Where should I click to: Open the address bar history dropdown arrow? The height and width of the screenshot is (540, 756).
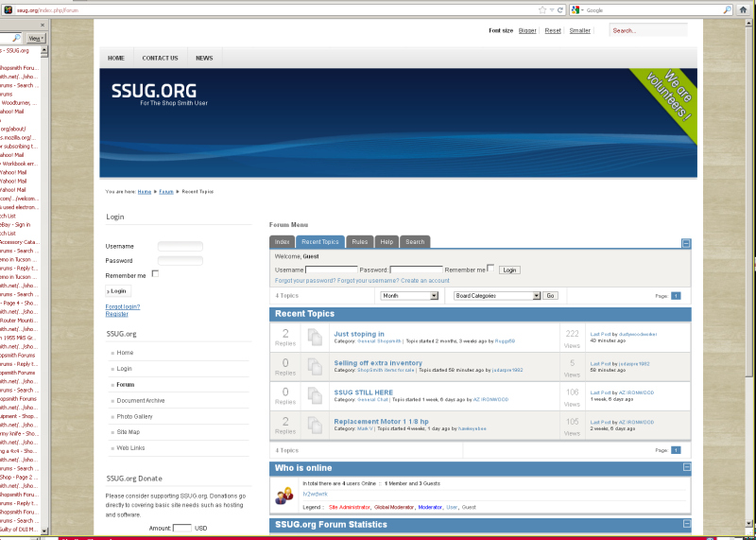(x=552, y=9)
